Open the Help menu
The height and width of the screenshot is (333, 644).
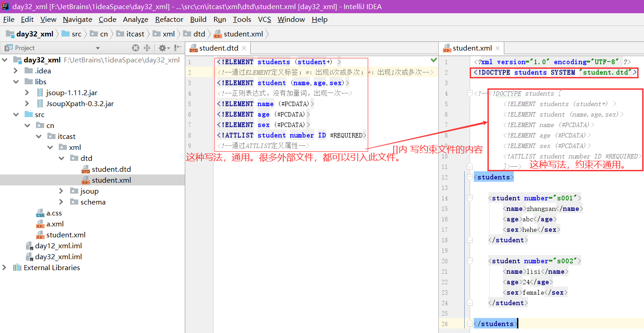click(x=319, y=20)
